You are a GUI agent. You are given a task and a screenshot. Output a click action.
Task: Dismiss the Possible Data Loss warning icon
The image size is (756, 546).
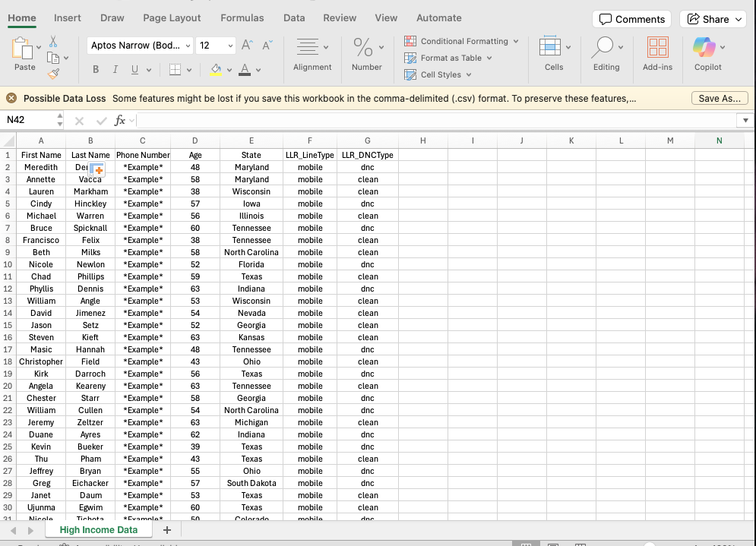click(x=11, y=98)
